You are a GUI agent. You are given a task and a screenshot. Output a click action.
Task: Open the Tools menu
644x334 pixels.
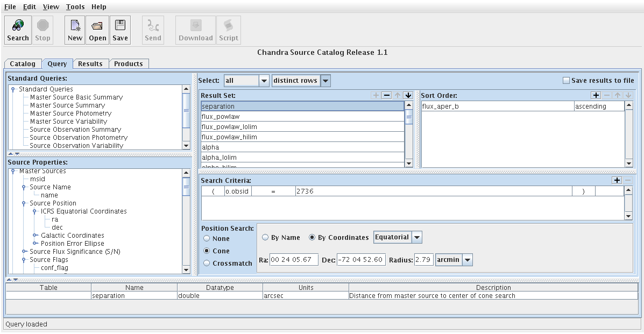[75, 7]
